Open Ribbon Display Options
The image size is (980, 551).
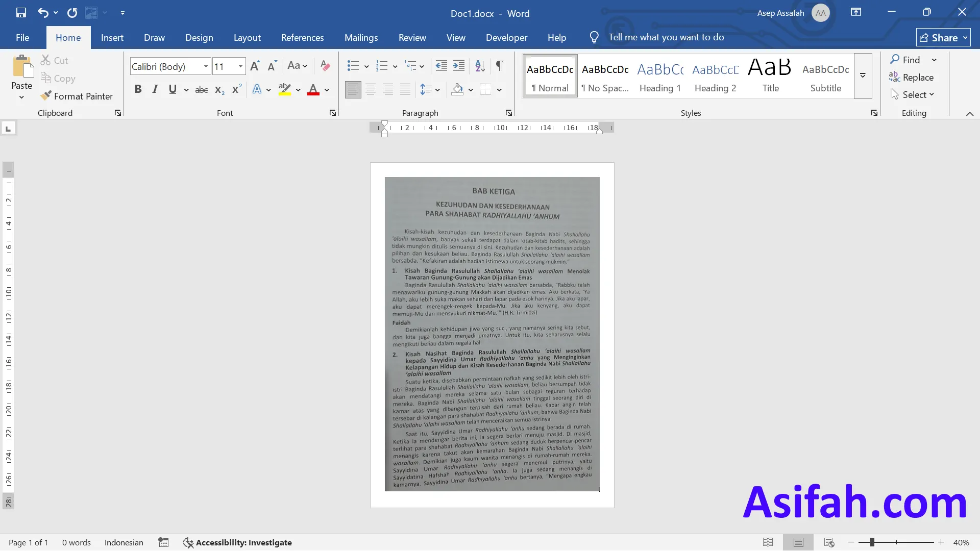pyautogui.click(x=856, y=12)
